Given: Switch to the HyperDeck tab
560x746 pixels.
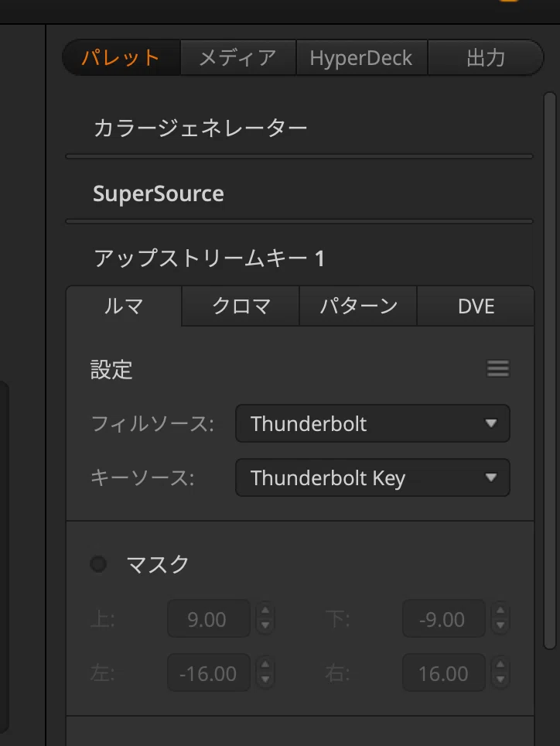Looking at the screenshot, I should pyautogui.click(x=361, y=57).
